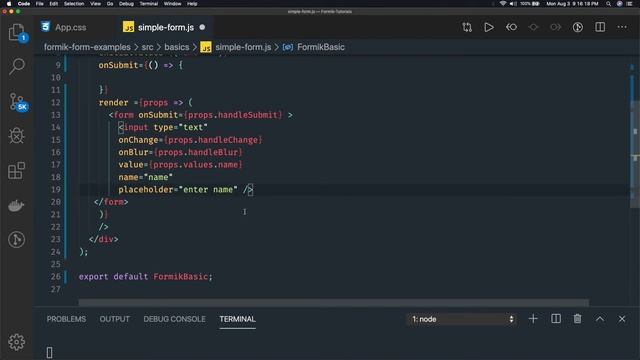The height and width of the screenshot is (360, 640).
Task: Split the editor to the right
Action: (x=600, y=27)
